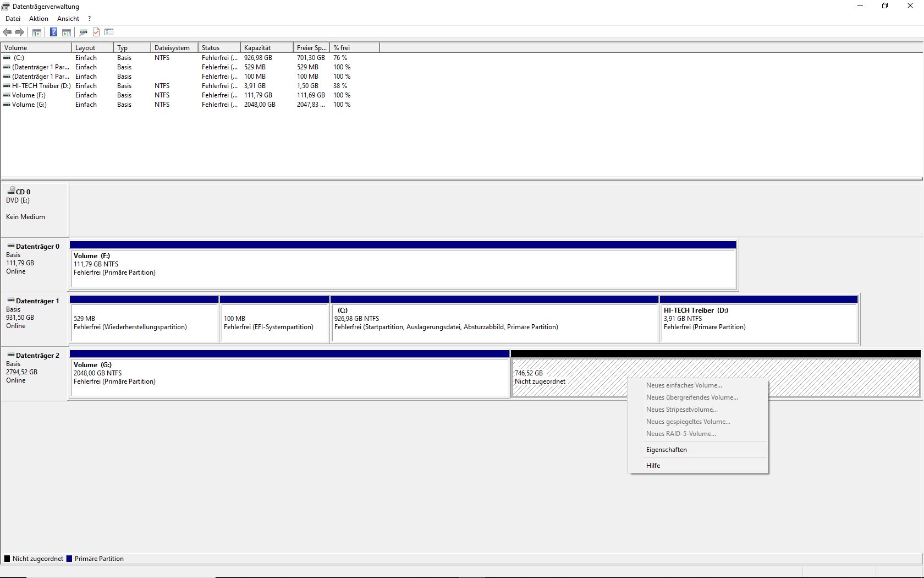The width and height of the screenshot is (924, 578).
Task: Open help via the blue question-mark icon
Action: tap(53, 32)
